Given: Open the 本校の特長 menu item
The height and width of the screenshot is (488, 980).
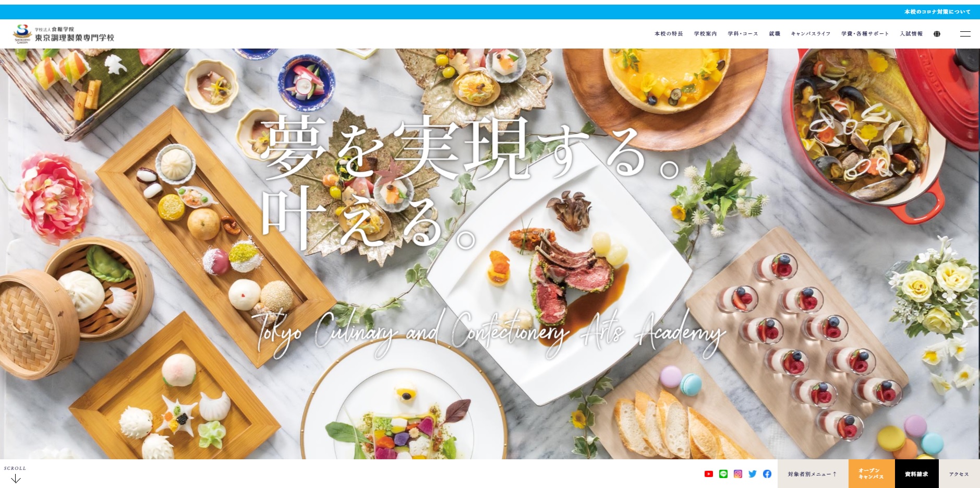Looking at the screenshot, I should 669,34.
